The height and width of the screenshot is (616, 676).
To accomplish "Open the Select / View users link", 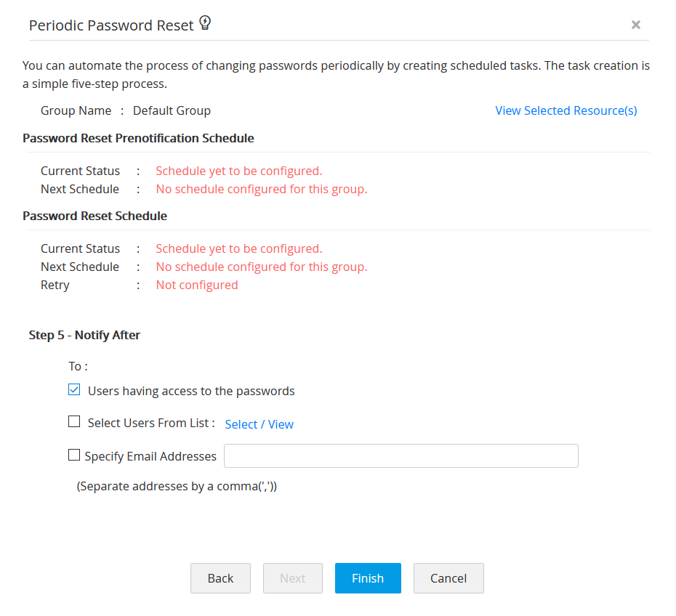I will coord(259,424).
